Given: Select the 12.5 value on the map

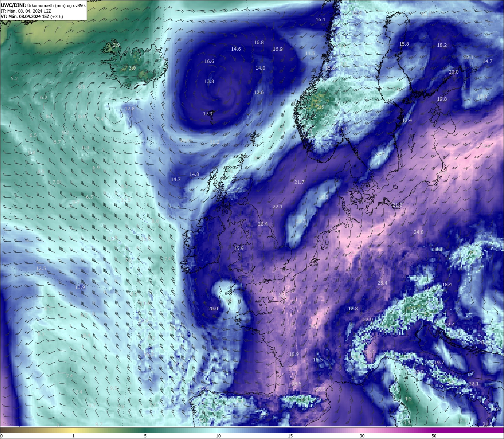Looking at the screenshot, I should coord(41,269).
